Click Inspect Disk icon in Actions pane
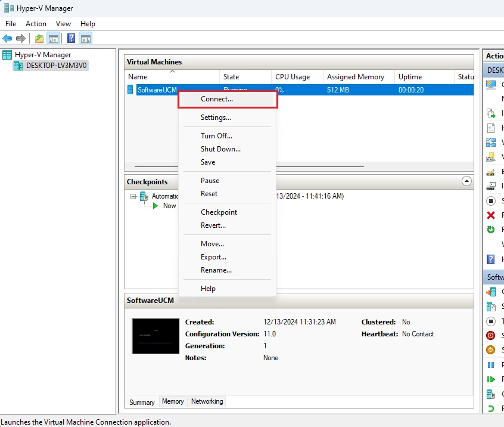The height and width of the screenshot is (427, 504). coord(490,186)
